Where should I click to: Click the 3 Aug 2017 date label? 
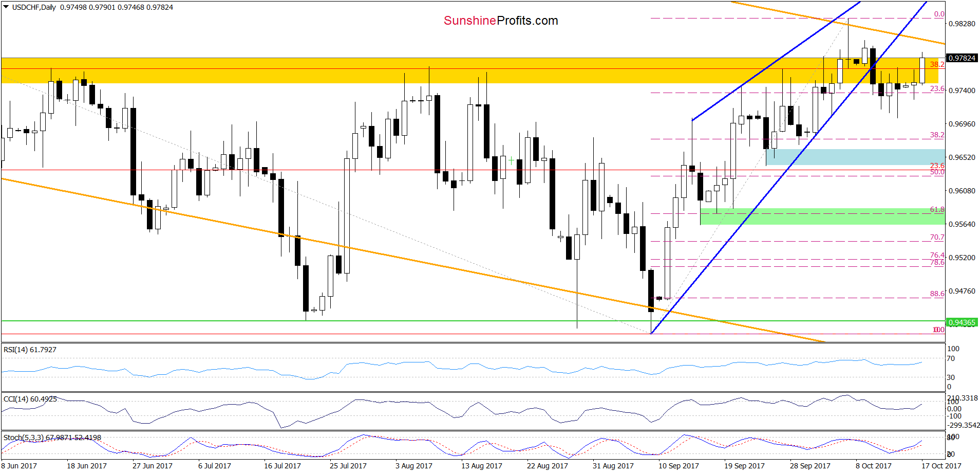414,466
